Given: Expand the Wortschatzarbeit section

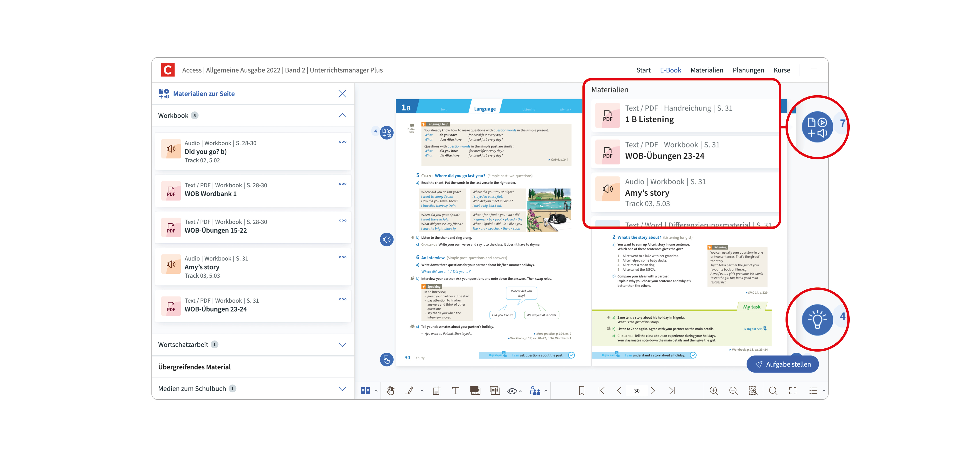Looking at the screenshot, I should 342,344.
